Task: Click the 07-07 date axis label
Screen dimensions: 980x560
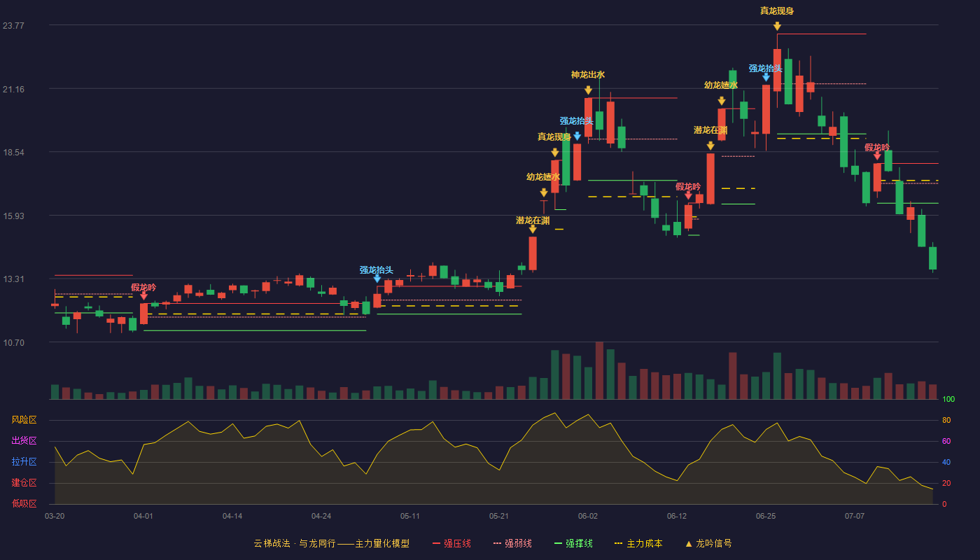Action: click(x=855, y=516)
